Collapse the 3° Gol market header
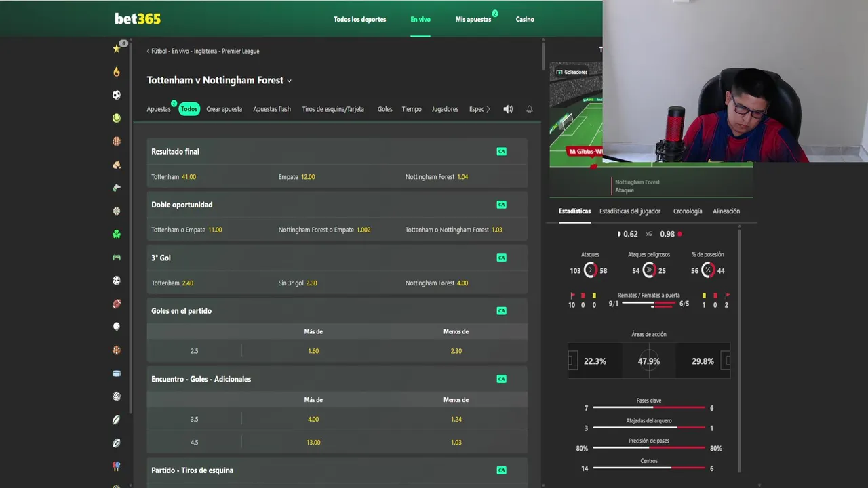The image size is (868, 488). point(337,258)
